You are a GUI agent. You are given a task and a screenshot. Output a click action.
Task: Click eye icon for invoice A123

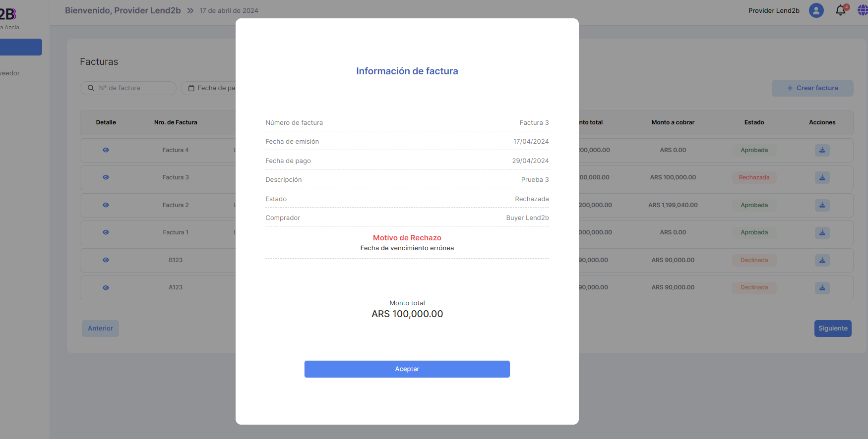[106, 287]
